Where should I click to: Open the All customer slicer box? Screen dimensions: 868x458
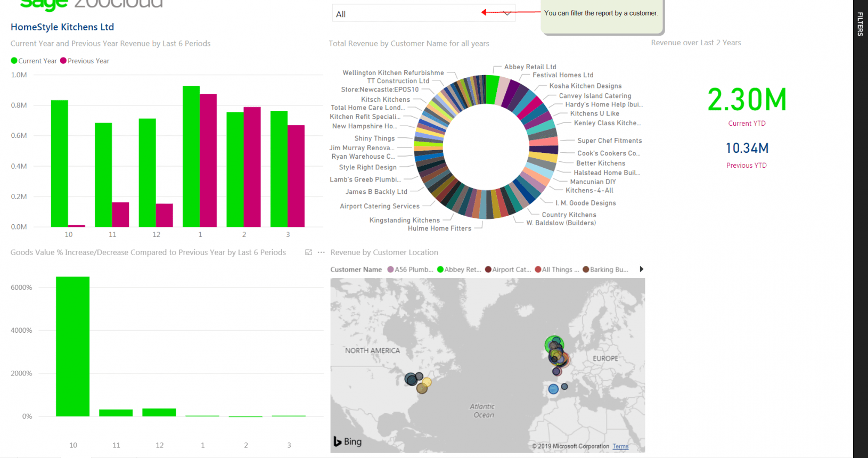[423, 14]
